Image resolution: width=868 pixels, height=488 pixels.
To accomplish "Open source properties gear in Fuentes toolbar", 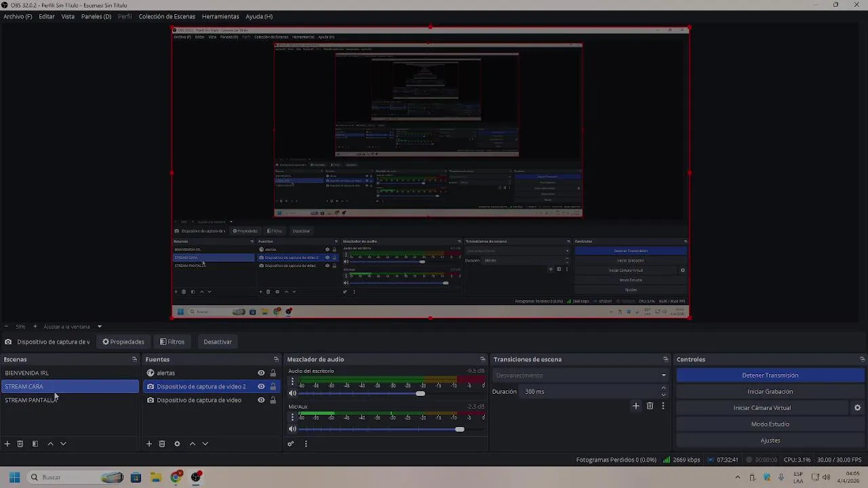I will pos(177,444).
